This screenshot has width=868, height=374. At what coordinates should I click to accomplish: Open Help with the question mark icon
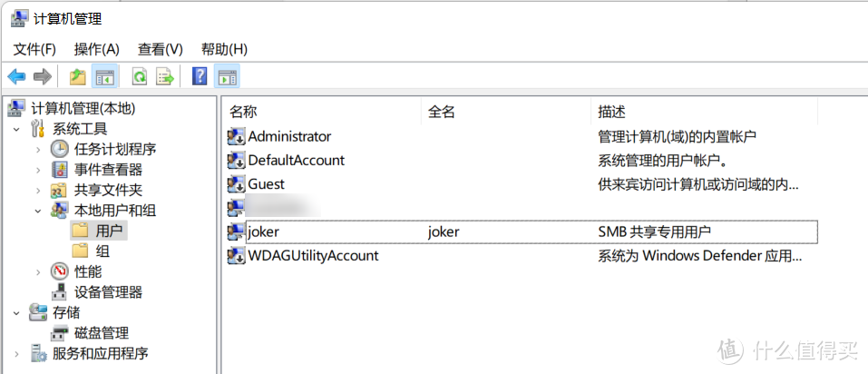coord(200,77)
